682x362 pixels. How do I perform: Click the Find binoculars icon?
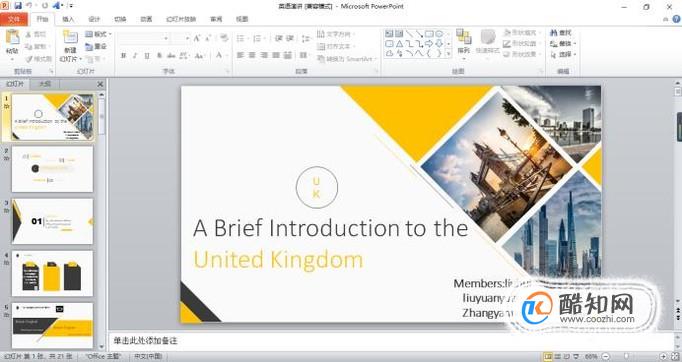coord(554,33)
